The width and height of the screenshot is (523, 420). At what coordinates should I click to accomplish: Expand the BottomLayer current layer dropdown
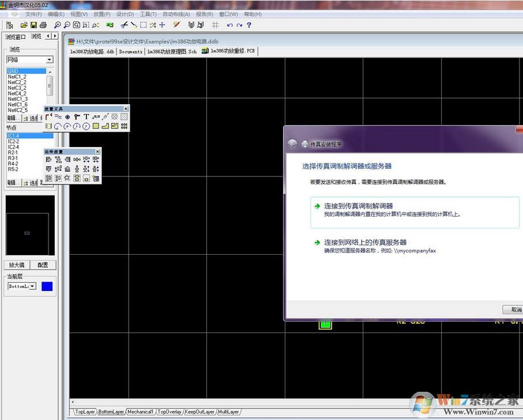click(32, 286)
